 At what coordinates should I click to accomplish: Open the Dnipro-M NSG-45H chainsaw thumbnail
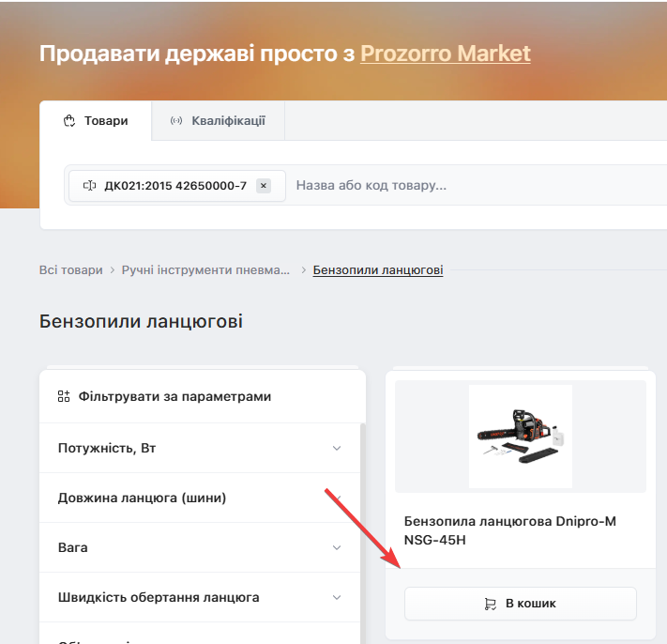pos(521,437)
